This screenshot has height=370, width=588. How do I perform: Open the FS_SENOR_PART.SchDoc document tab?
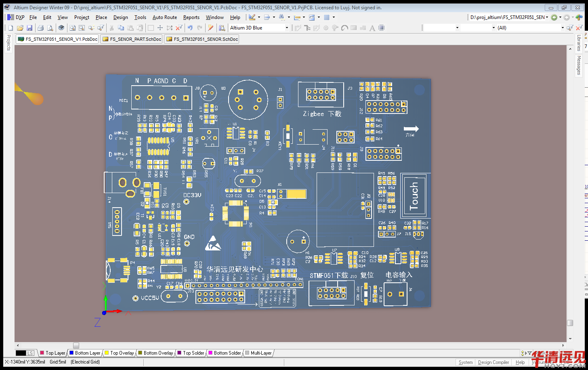[132, 39]
